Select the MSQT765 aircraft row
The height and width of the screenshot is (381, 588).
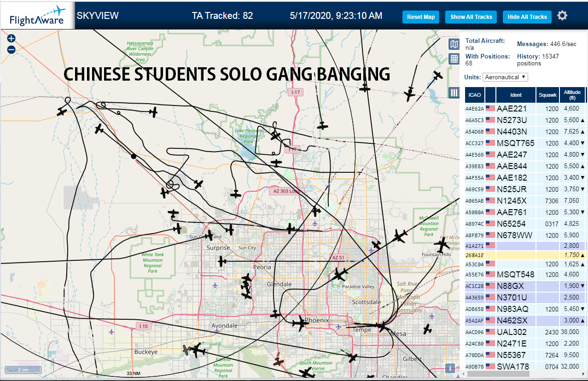click(x=525, y=143)
